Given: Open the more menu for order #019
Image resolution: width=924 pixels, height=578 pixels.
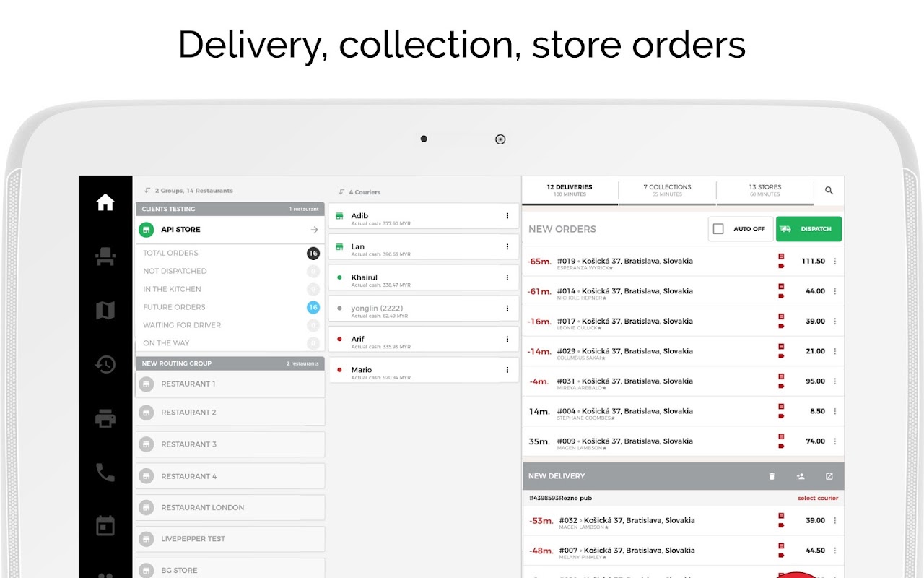Looking at the screenshot, I should pyautogui.click(x=835, y=261).
